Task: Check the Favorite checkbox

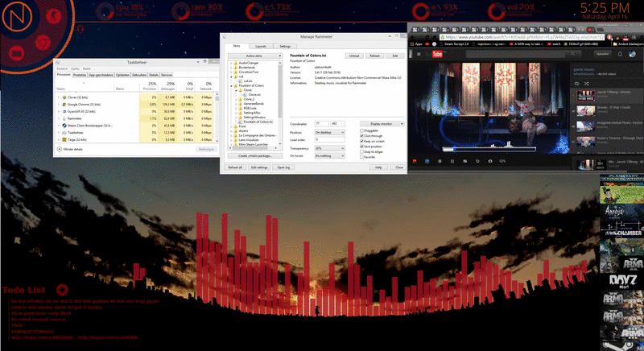Action: (x=361, y=157)
